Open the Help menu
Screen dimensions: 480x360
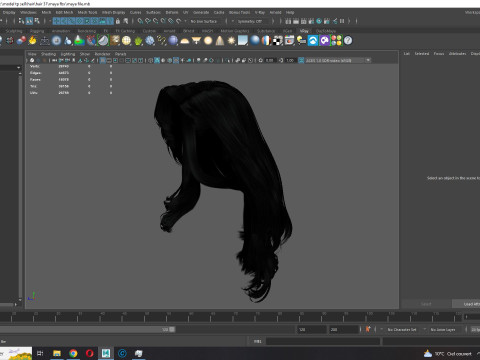point(290,12)
